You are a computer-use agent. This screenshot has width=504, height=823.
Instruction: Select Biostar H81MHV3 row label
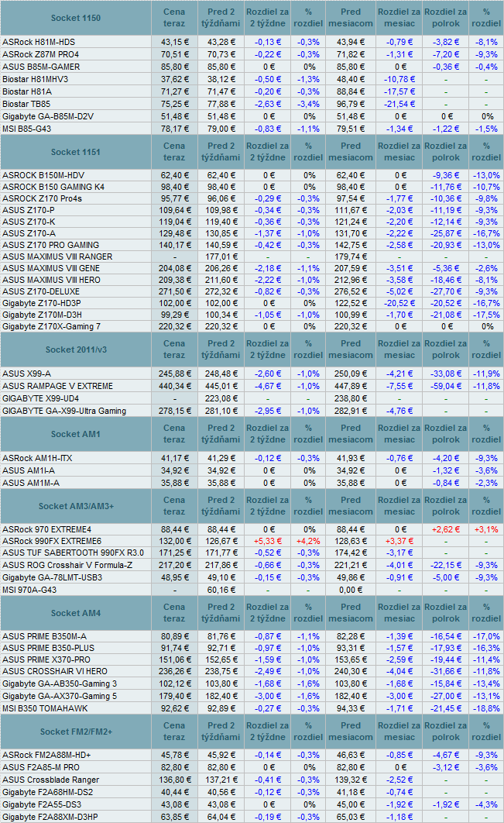[35, 79]
